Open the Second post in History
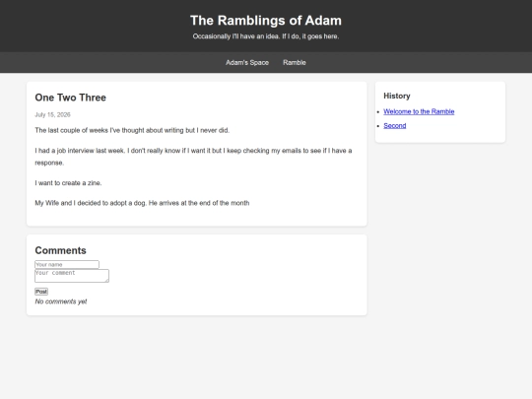The height and width of the screenshot is (399, 532). point(395,125)
